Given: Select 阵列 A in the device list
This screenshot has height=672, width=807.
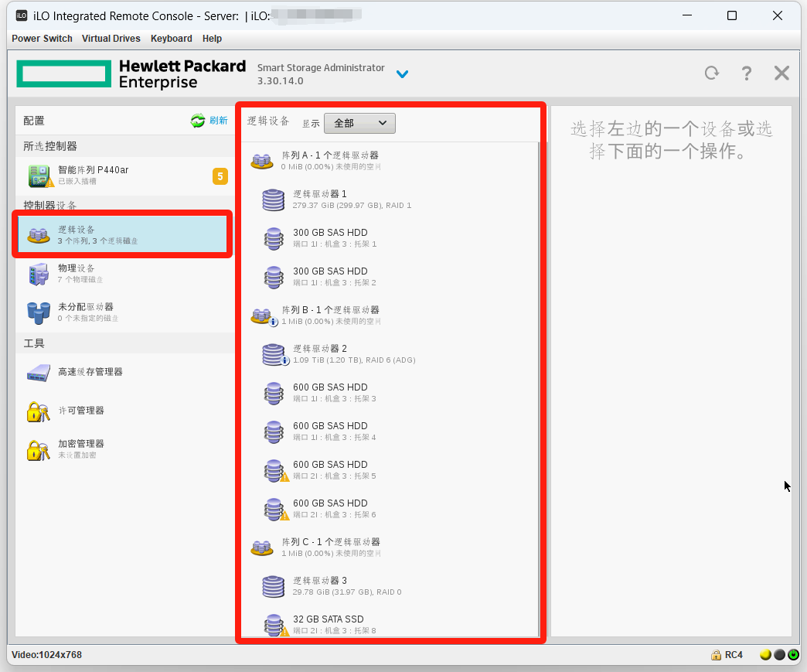Looking at the screenshot, I should (330, 160).
